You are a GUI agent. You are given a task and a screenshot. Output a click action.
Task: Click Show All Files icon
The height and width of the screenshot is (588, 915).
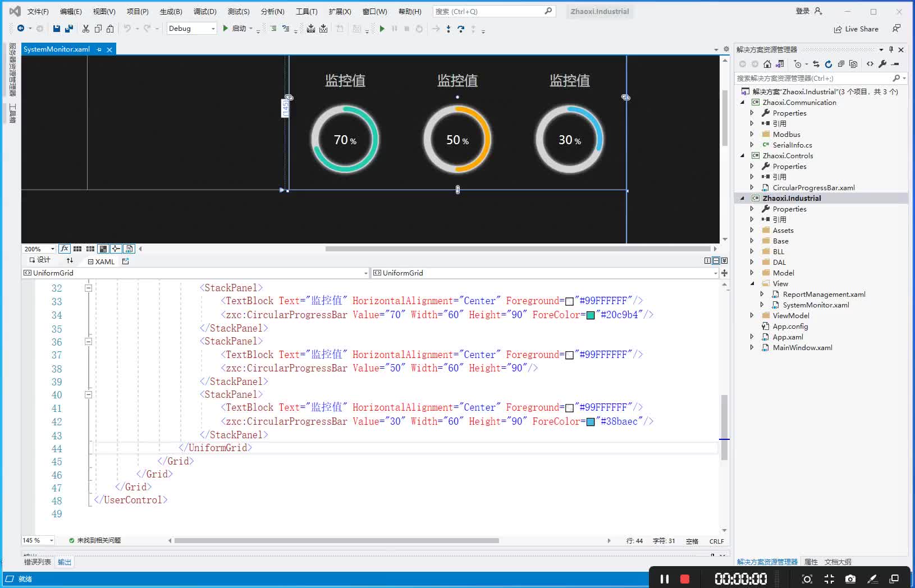pos(853,64)
